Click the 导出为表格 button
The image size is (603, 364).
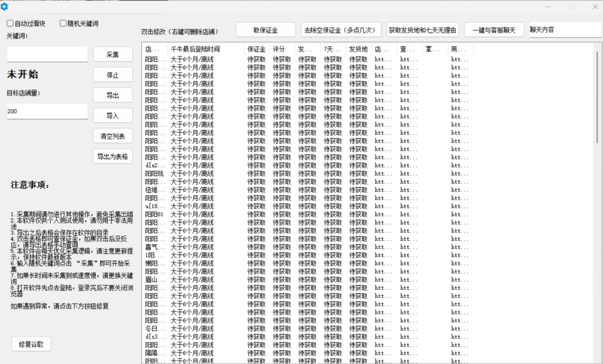tap(112, 155)
